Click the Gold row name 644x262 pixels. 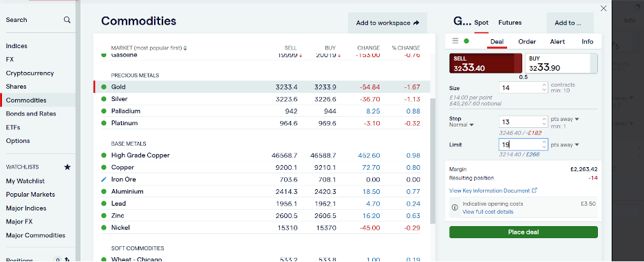click(118, 87)
